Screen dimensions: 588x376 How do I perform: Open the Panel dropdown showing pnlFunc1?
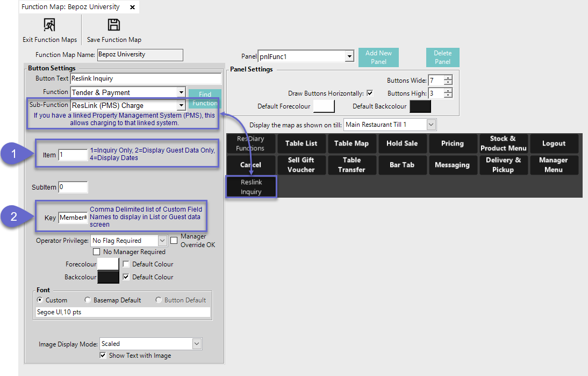349,56
